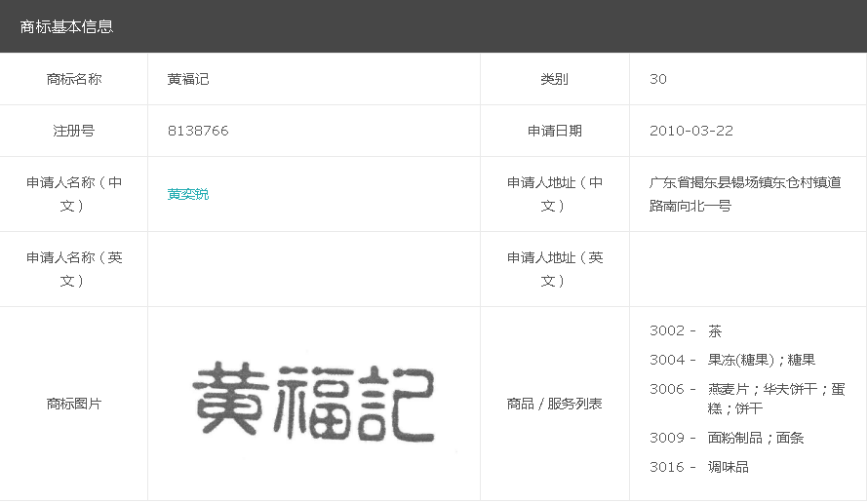This screenshot has height=503, width=868.
Task: Click the 商品 / 服务列表 label
Action: tap(554, 404)
